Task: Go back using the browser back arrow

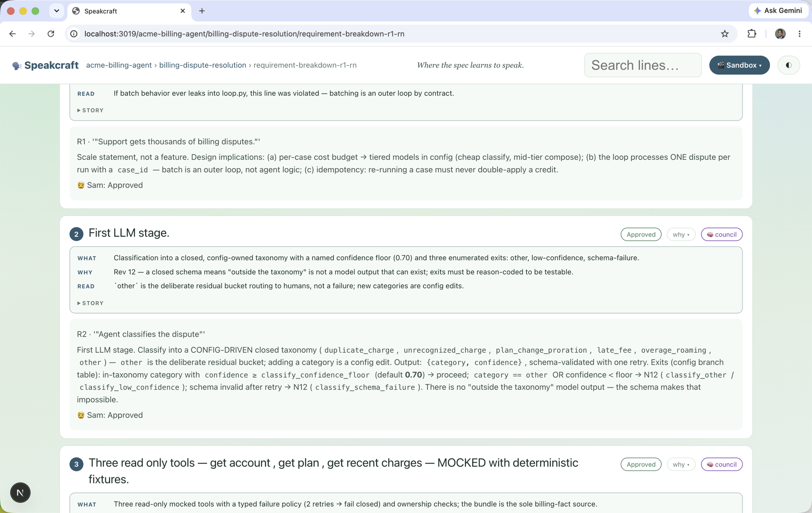Action: [x=13, y=34]
